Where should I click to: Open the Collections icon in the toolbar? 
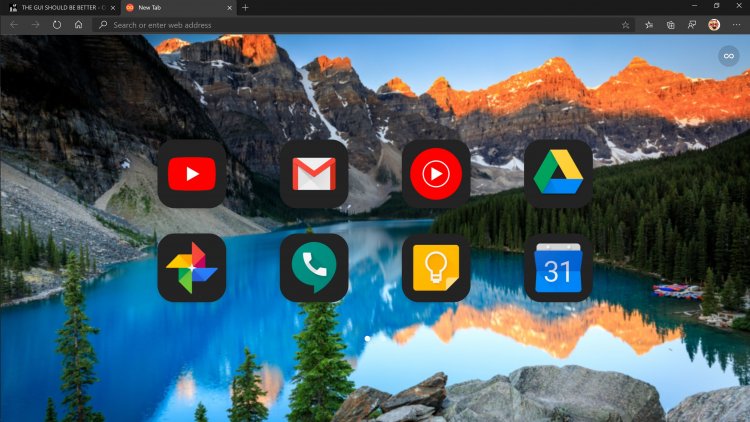pos(671,25)
